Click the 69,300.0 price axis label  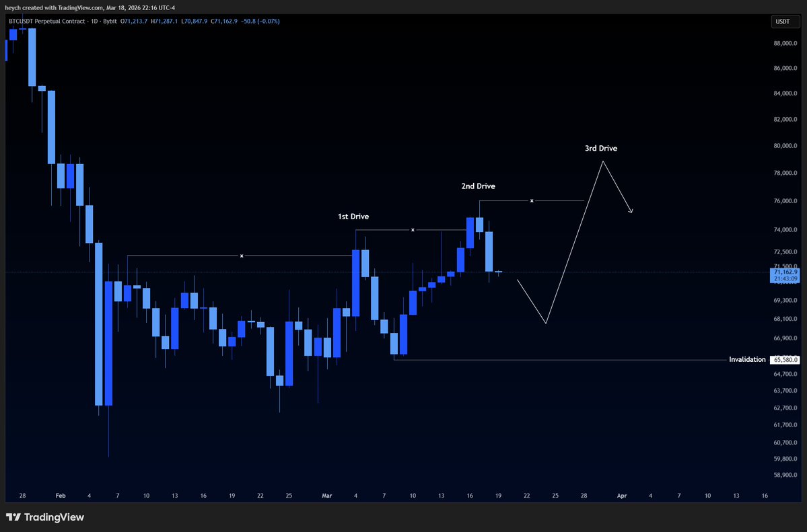pos(785,300)
